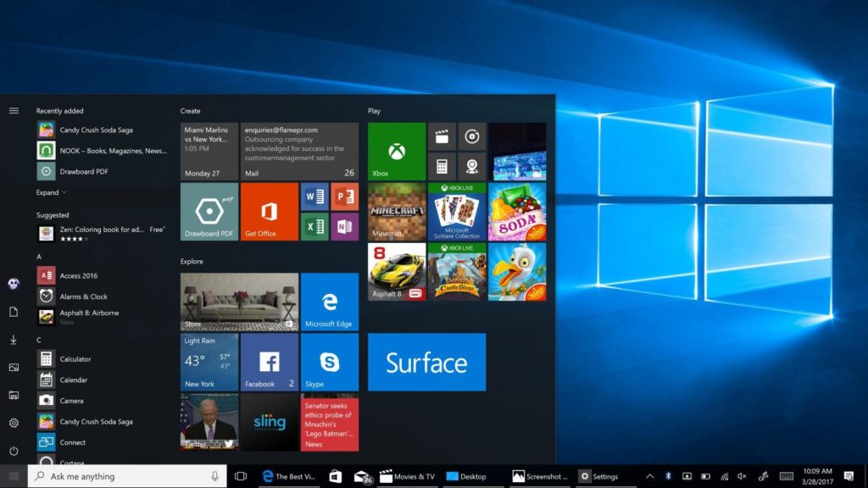Image resolution: width=868 pixels, height=488 pixels.
Task: Show hidden icons with the tray chevron
Action: coord(649,476)
